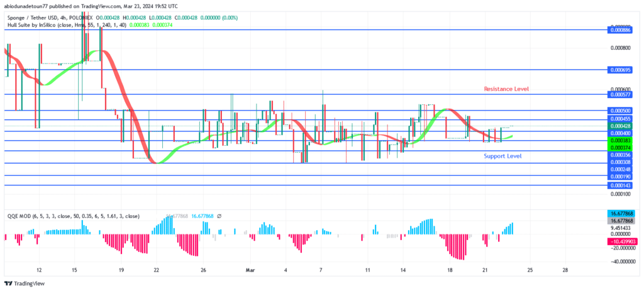Viewport: 644px width, 291px height.
Task: Click date 11 on the time axis
Action: tap(367, 270)
